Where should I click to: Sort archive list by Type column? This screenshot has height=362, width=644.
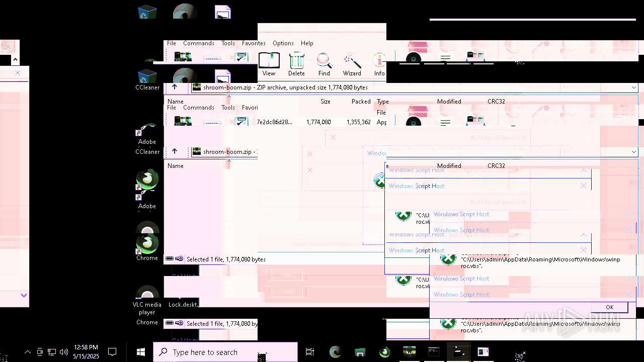click(383, 102)
